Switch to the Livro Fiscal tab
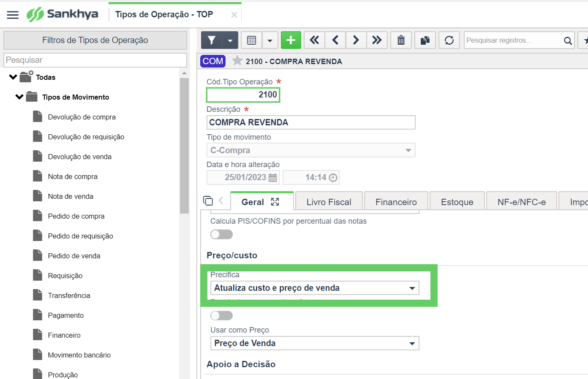Screen dimensions: 588x379 pyautogui.click(x=329, y=202)
